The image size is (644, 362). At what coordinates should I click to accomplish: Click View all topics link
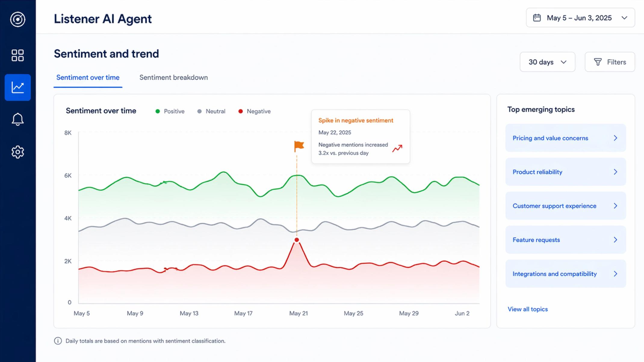[x=528, y=309]
